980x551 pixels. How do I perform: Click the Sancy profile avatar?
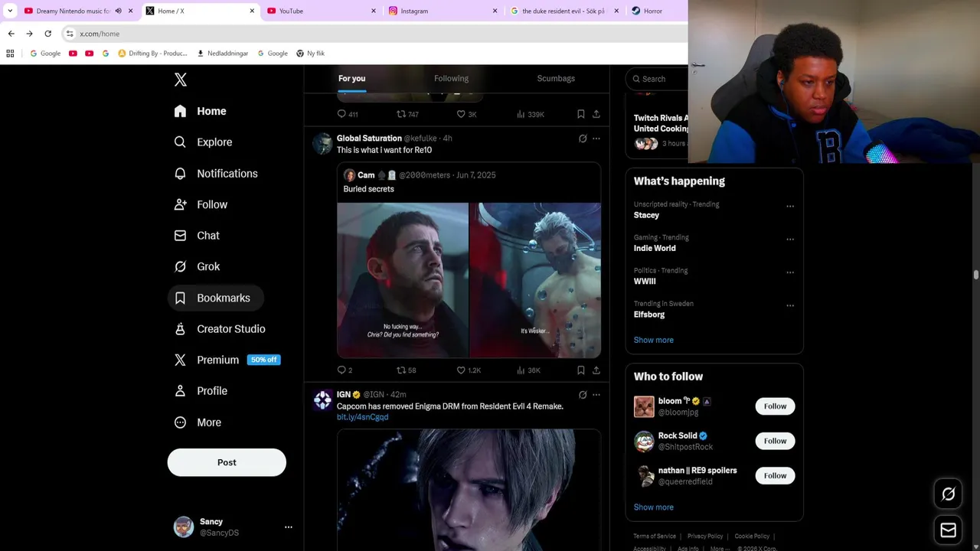coord(184,527)
